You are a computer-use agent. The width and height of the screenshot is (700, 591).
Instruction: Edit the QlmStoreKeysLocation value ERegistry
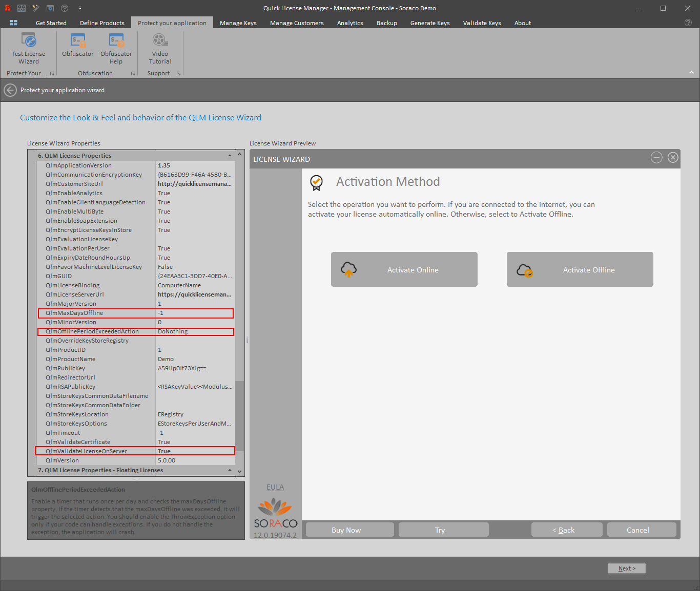195,414
